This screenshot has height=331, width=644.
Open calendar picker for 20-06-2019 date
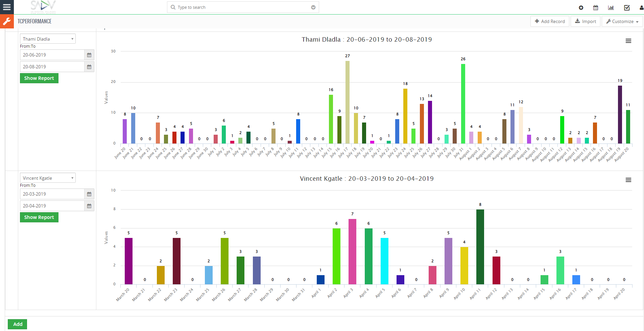pyautogui.click(x=89, y=55)
